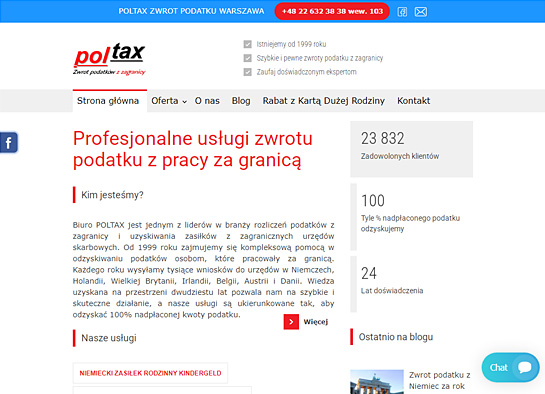Click the Nasze usługi heading

(109, 338)
